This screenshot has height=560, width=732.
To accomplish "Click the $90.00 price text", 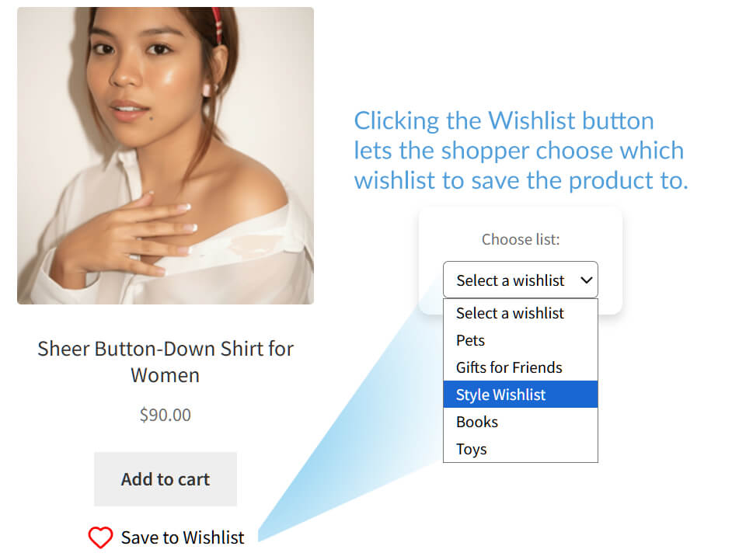I will pyautogui.click(x=165, y=415).
